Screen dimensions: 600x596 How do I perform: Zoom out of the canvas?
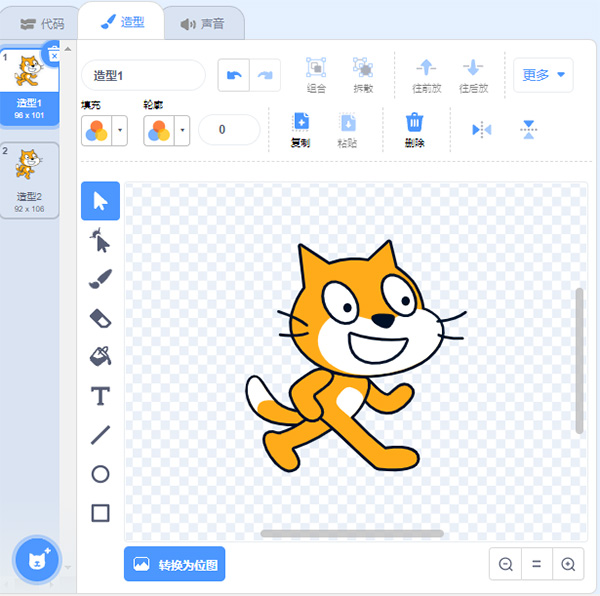(505, 564)
